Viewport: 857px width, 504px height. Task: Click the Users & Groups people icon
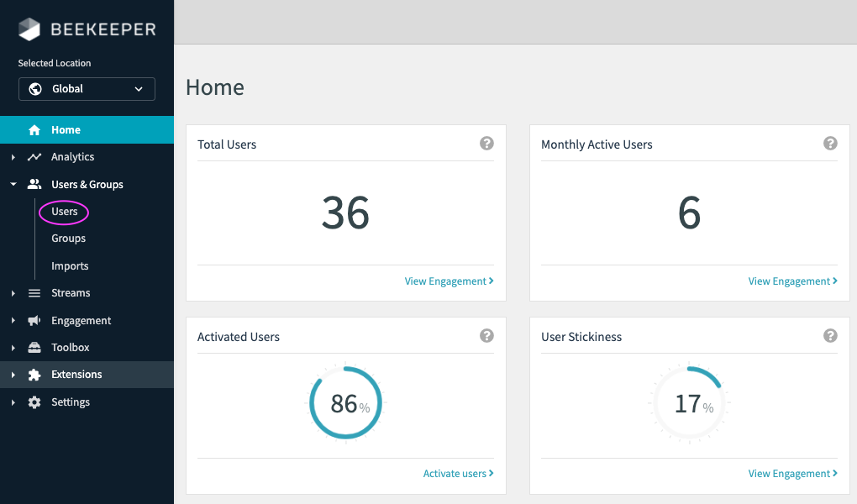(x=34, y=184)
